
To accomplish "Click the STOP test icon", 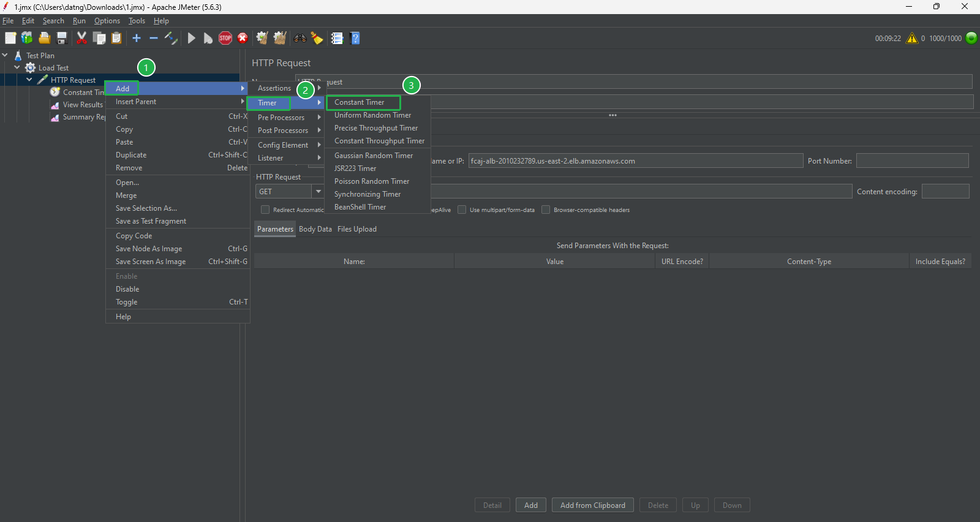I will (x=225, y=38).
